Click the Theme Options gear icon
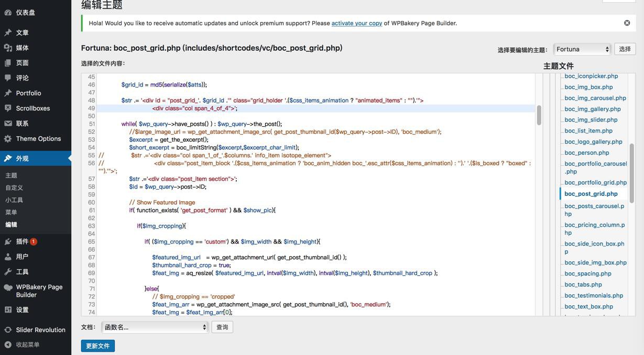644x355 pixels. click(8, 139)
